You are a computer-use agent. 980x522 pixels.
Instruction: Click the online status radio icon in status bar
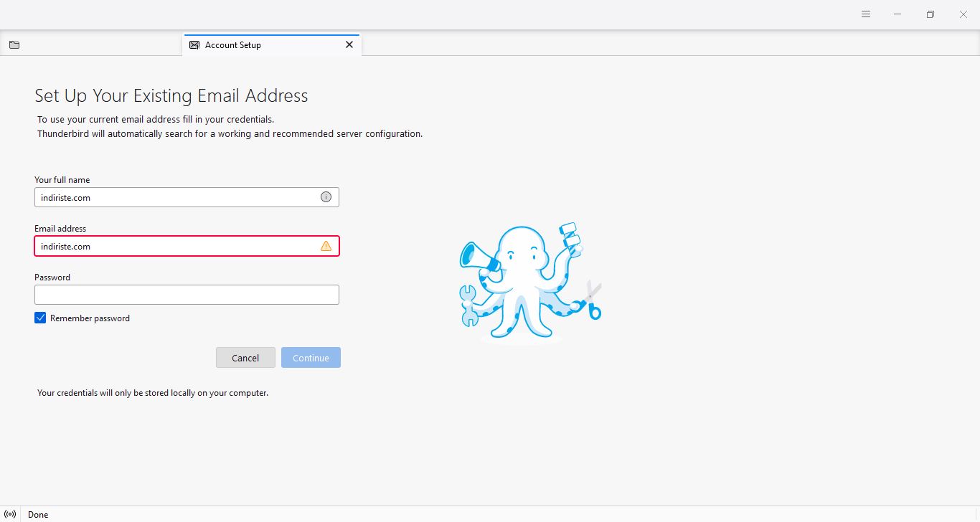10,514
